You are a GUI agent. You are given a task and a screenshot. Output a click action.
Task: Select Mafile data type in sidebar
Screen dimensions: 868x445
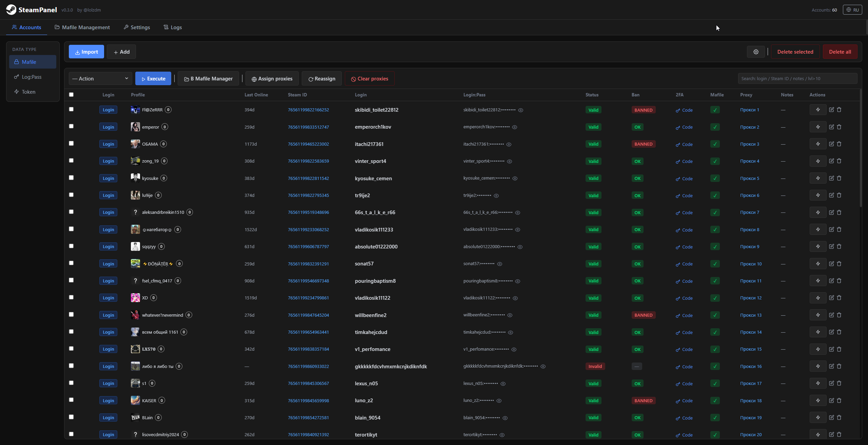(x=33, y=62)
